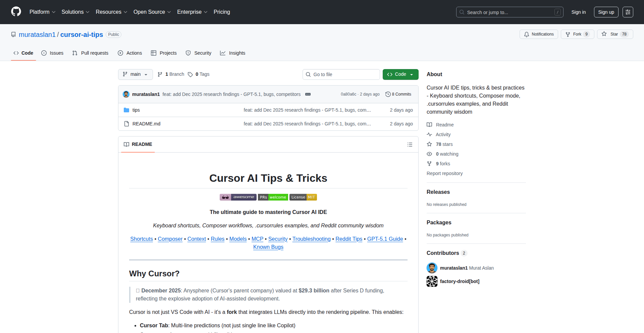Click the Readme book icon in sidebar
The width and height of the screenshot is (644, 333).
[429, 124]
